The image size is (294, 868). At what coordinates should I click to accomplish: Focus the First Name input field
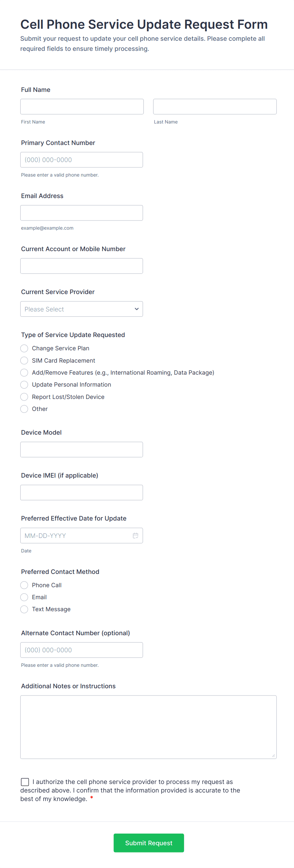[x=82, y=106]
